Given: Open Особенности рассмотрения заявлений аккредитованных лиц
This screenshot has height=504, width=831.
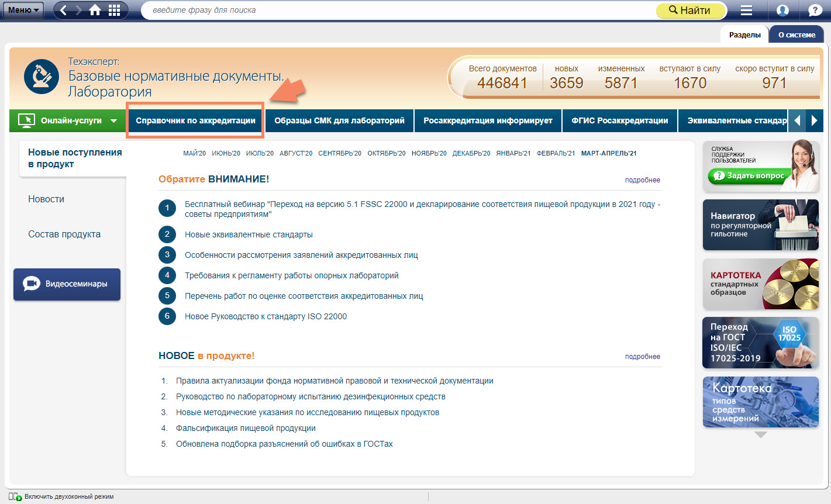Looking at the screenshot, I should [301, 255].
